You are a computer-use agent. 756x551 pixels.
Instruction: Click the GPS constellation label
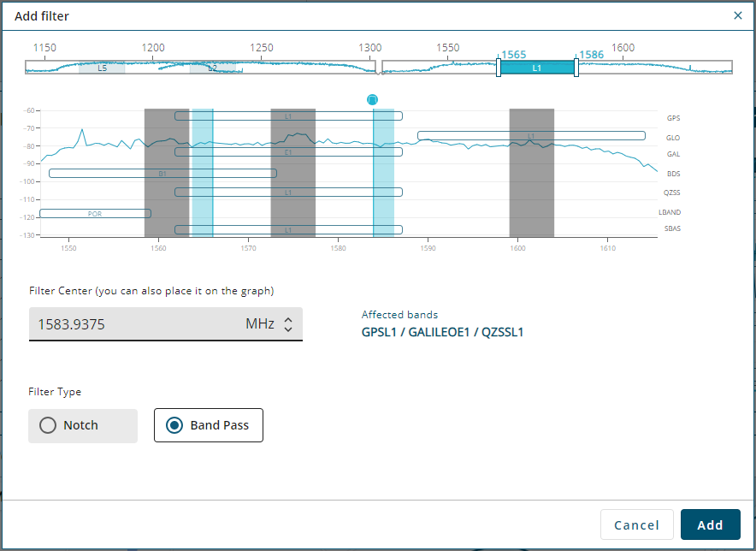[x=673, y=118]
